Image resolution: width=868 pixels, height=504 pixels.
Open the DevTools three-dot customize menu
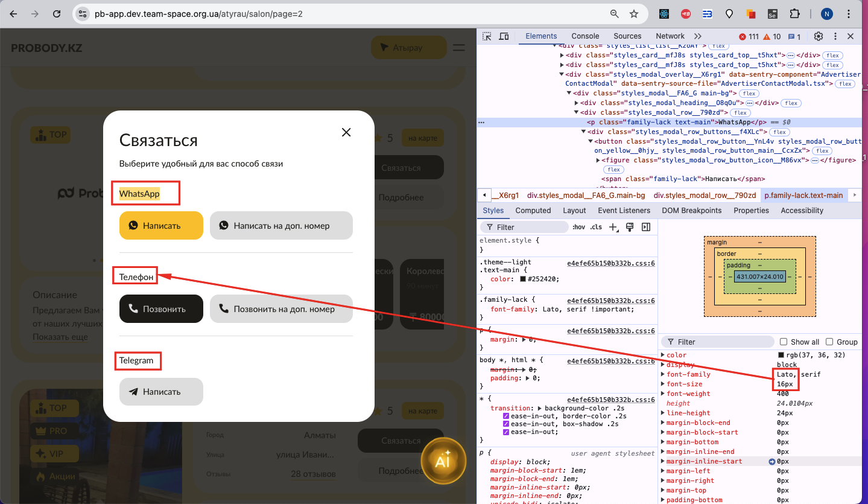click(x=835, y=36)
